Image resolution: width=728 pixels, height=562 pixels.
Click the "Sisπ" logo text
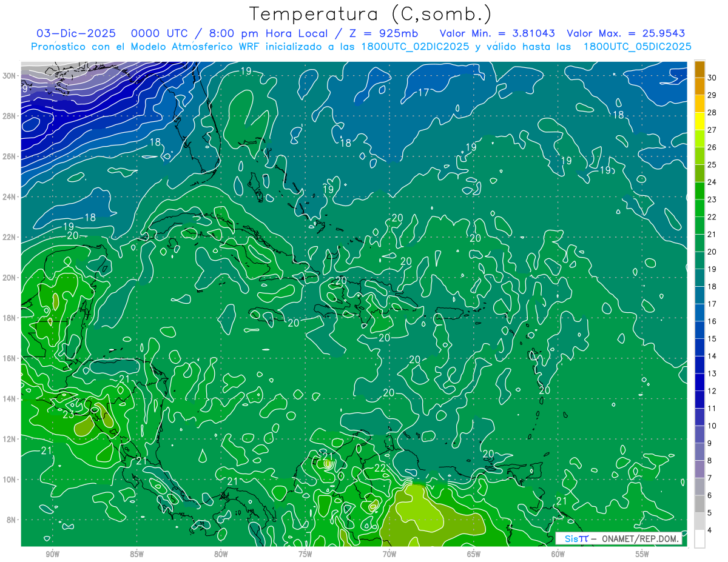[576, 538]
